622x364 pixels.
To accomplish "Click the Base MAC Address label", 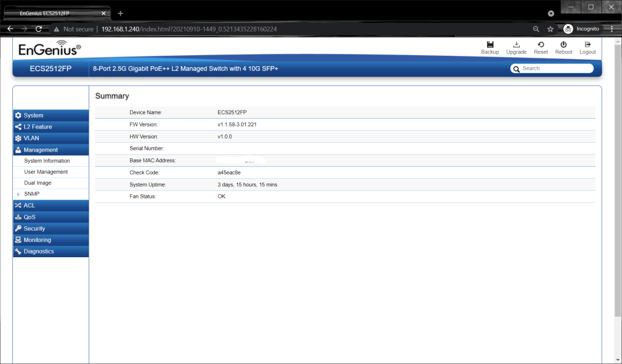I will (152, 160).
